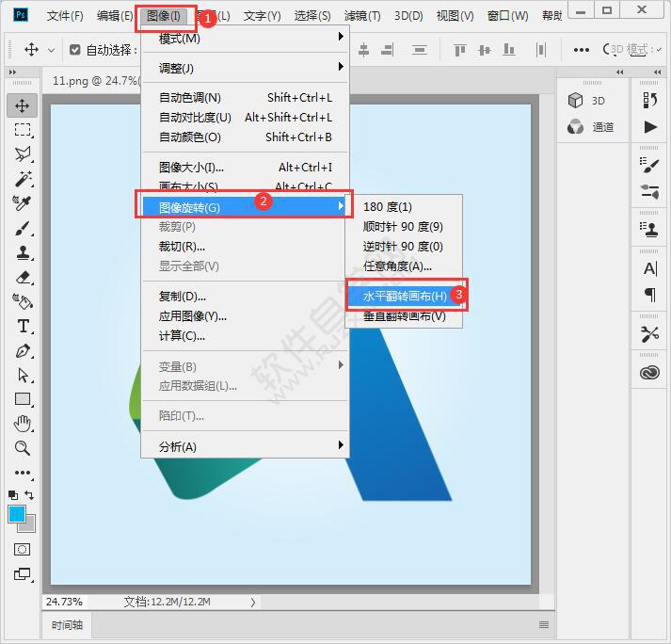Select the Pen tool

pyautogui.click(x=23, y=351)
